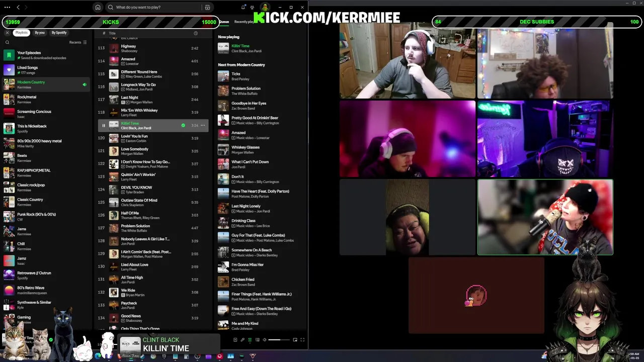Select track 132 We Ride
This screenshot has width=644, height=362.
click(152, 292)
